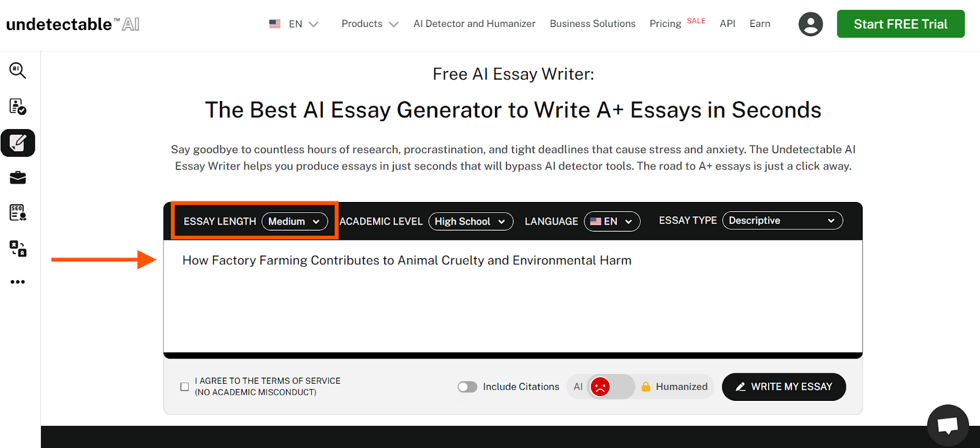The height and width of the screenshot is (448, 980).
Task: Switch the AI / Humanized toggle
Action: pyautogui.click(x=611, y=387)
